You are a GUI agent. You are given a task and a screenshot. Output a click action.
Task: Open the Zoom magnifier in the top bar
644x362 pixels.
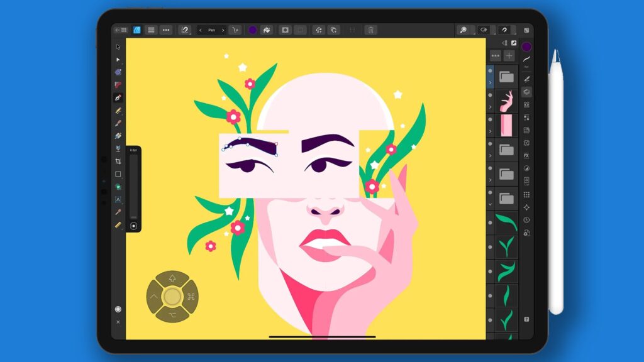pos(464,30)
